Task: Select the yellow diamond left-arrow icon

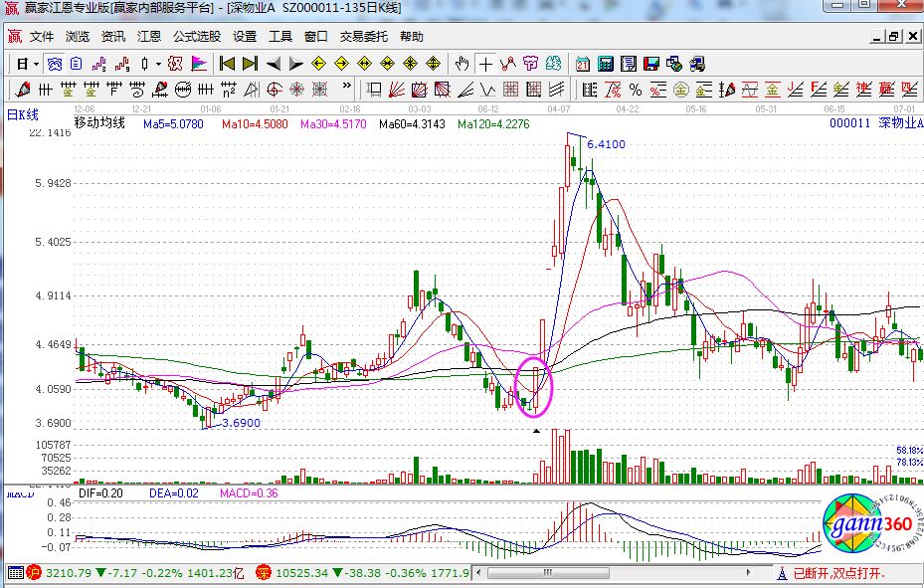Action: [x=319, y=64]
